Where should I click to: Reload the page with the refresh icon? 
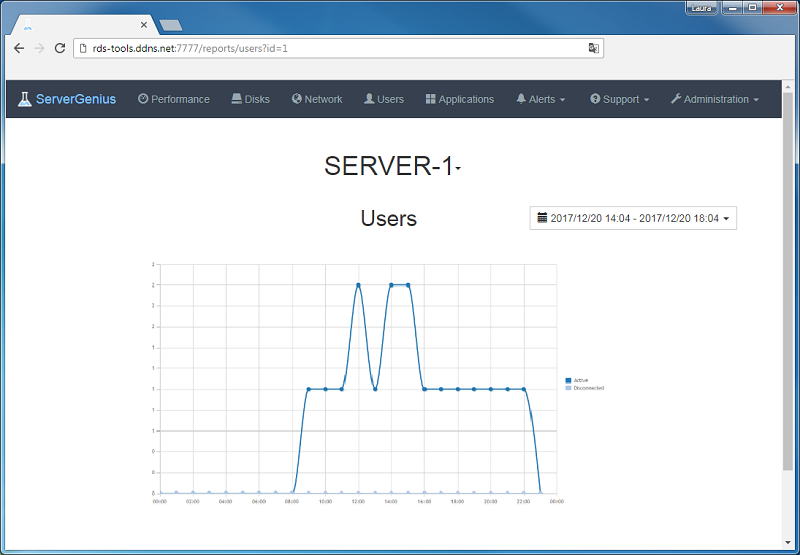pyautogui.click(x=60, y=48)
